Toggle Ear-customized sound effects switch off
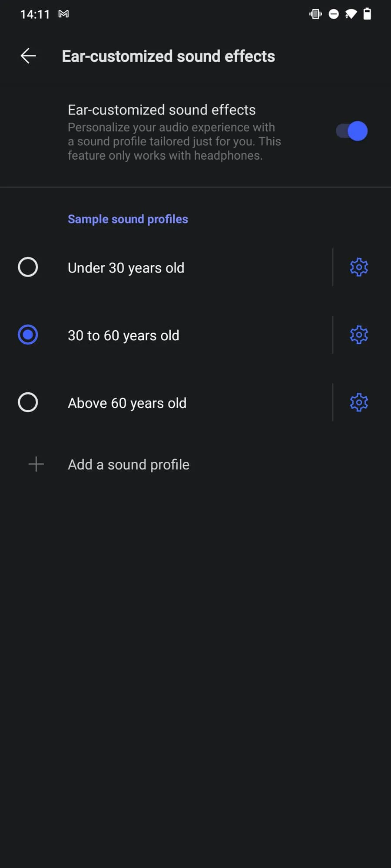The height and width of the screenshot is (868, 391). 352,131
